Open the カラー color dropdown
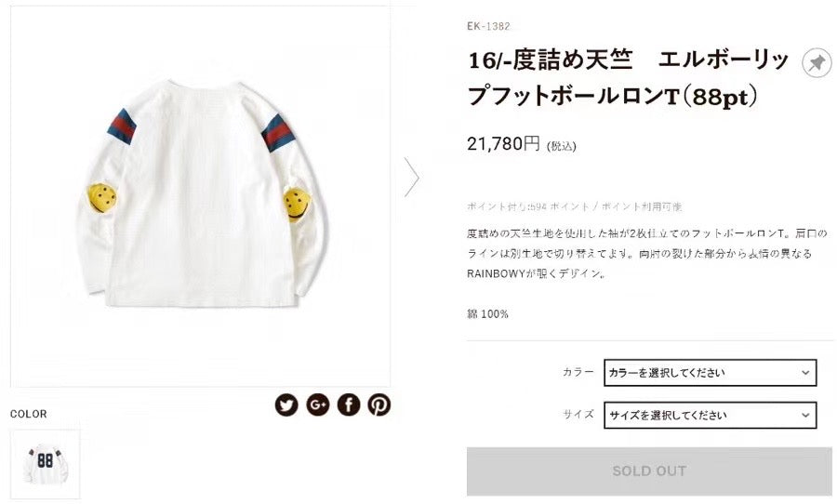The image size is (837, 504). [x=710, y=373]
